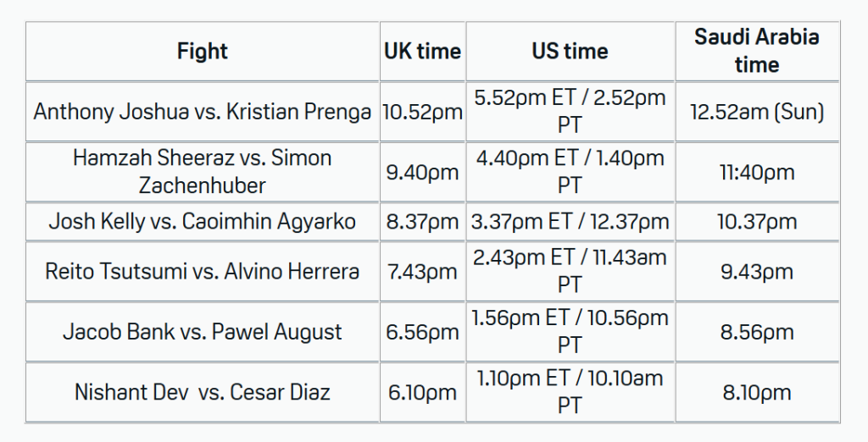The image size is (868, 442).
Task: Click the 5.52pm ET US time cell
Action: [x=570, y=112]
